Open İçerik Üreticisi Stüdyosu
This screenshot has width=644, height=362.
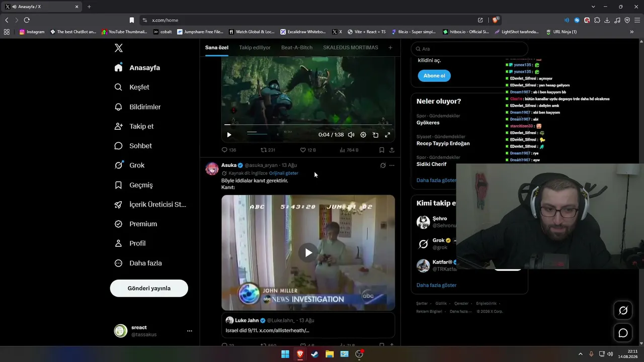pos(151,205)
